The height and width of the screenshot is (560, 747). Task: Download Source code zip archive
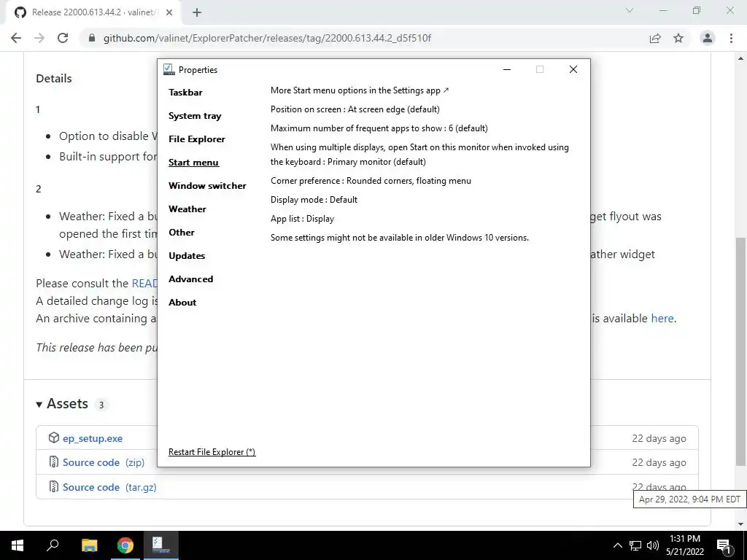coord(104,462)
